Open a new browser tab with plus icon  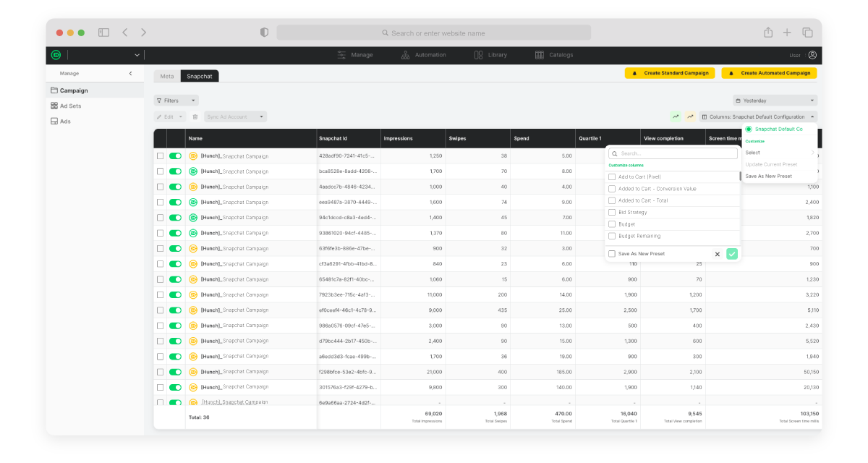[x=787, y=33]
